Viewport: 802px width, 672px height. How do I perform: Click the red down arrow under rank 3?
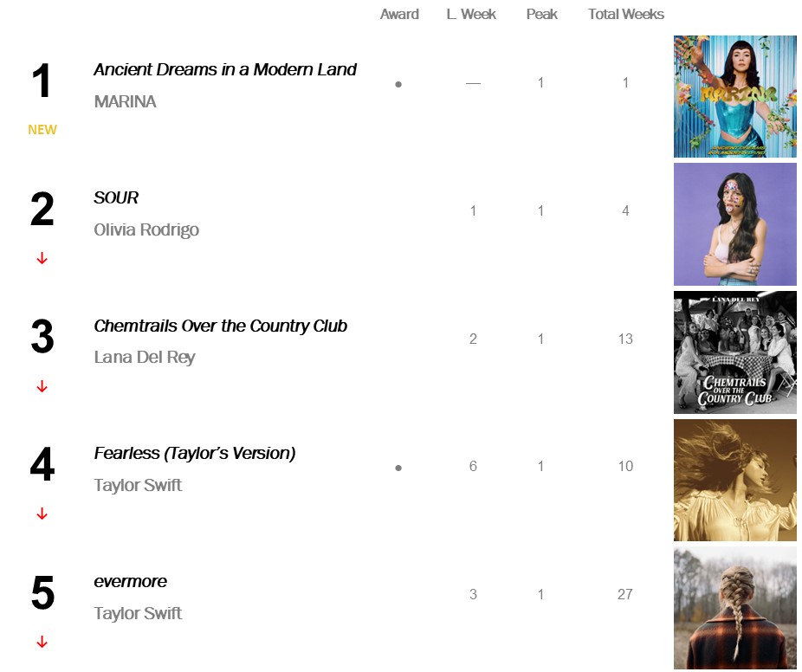[42, 387]
